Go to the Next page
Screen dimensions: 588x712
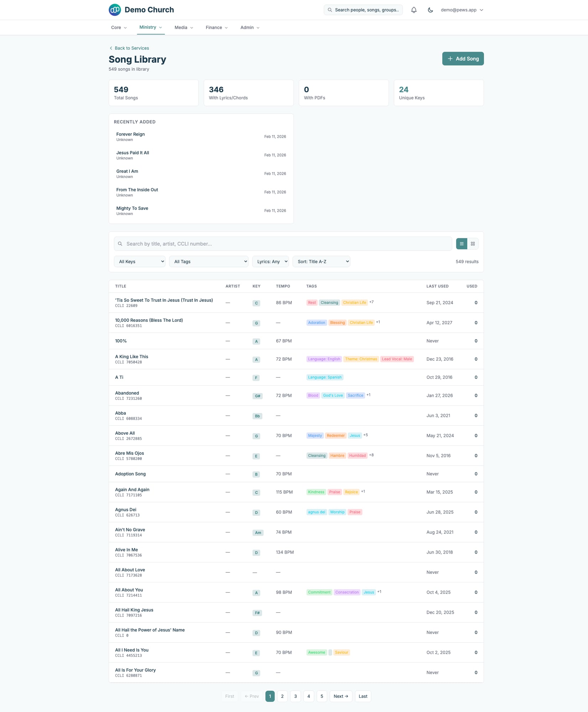[341, 696]
